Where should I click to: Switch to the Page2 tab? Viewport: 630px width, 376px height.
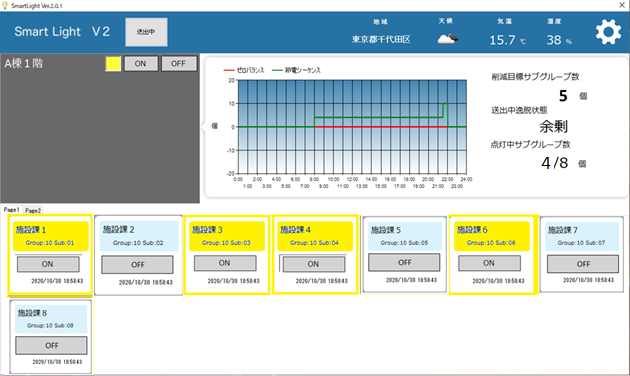33,210
